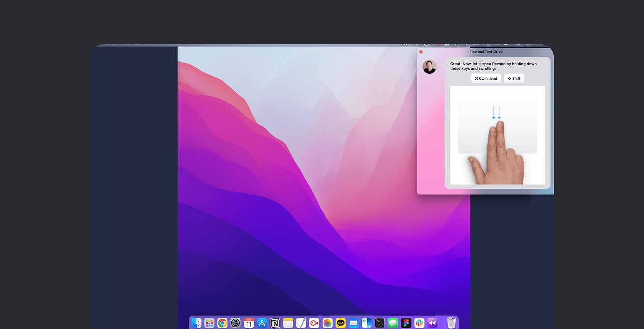Open the notepad-with-pen app in Dock
The width and height of the screenshot is (644, 329).
(x=301, y=323)
